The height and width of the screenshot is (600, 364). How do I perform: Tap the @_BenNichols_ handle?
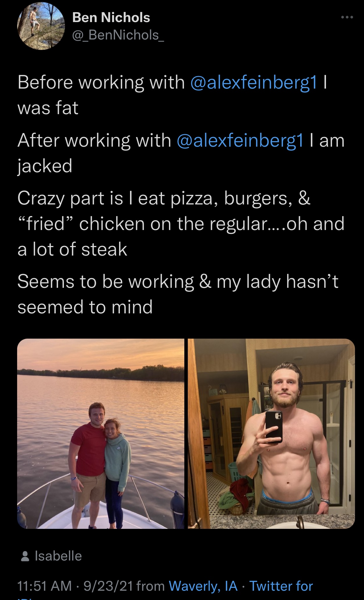pyautogui.click(x=118, y=35)
